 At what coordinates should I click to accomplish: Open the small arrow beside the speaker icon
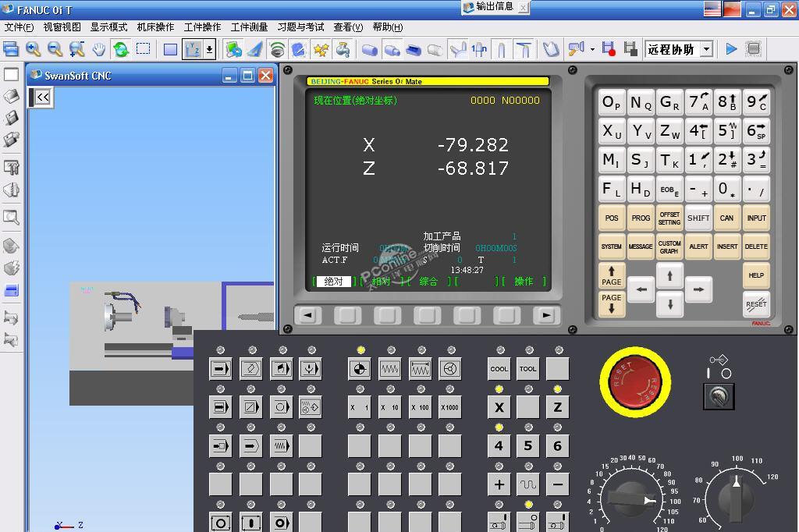pyautogui.click(x=592, y=49)
